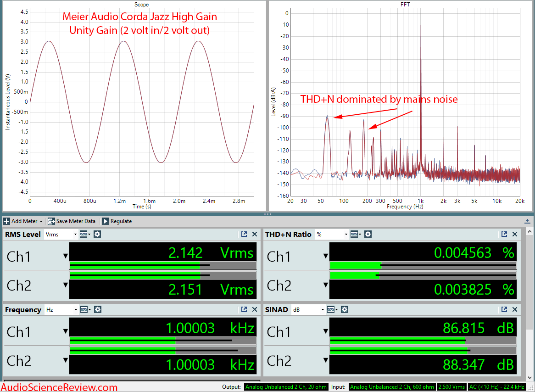Open the graph view icon for Frequency
The width and height of the screenshot is (535, 392).
(x=85, y=310)
